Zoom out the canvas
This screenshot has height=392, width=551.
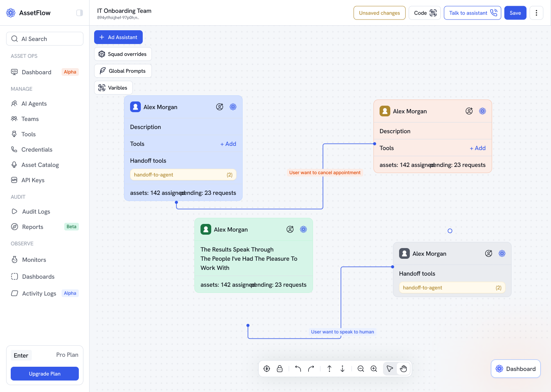coord(361,369)
